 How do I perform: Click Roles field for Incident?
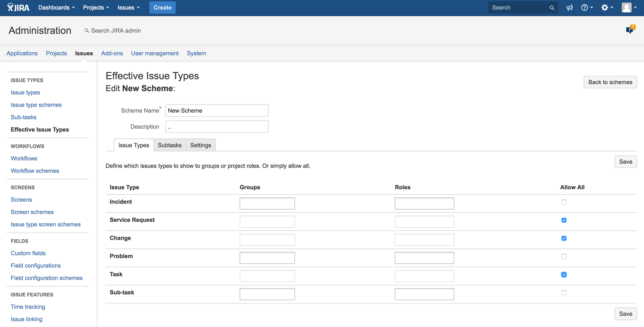click(424, 203)
